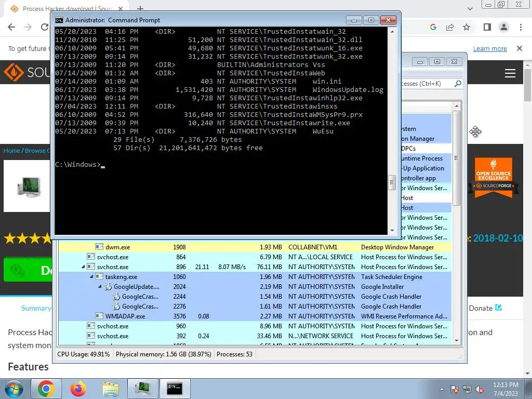Select WMIADAP.exe process row
The width and height of the screenshot is (532, 399).
click(255, 316)
